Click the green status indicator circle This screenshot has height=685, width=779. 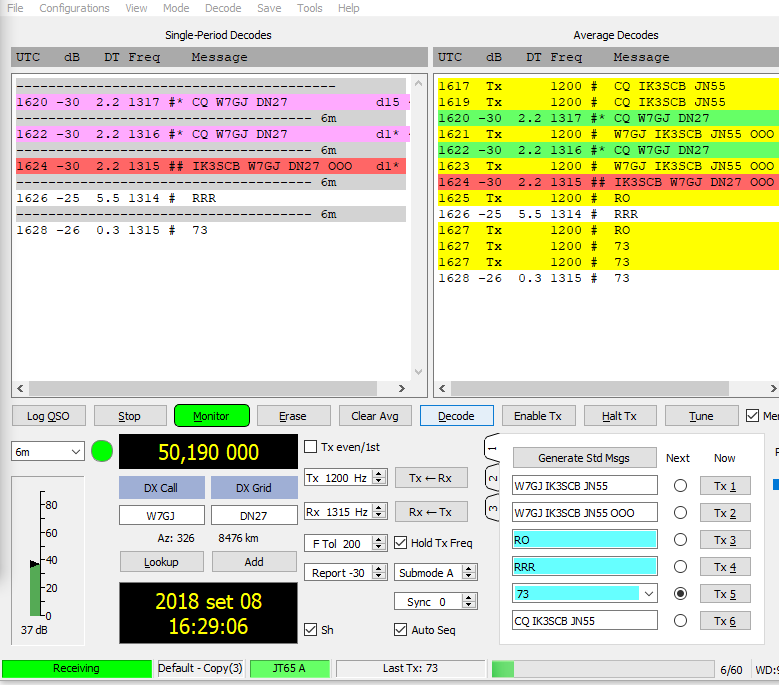point(102,451)
